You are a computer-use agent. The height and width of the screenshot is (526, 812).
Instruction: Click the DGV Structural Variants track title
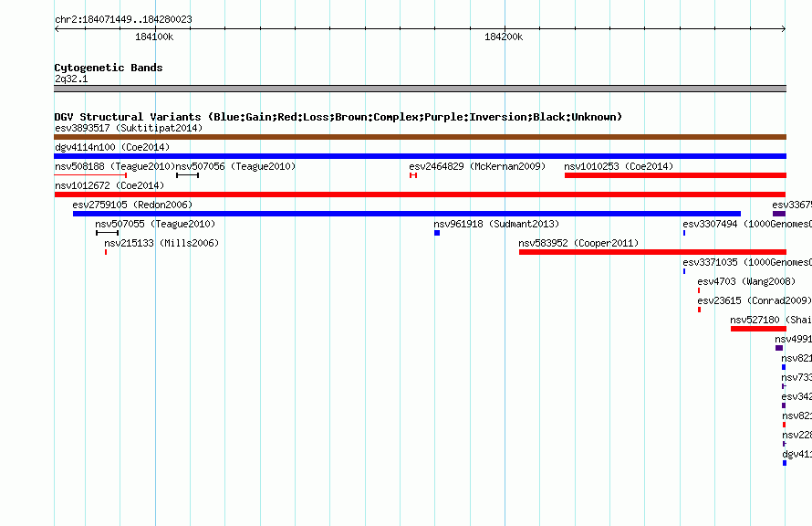tap(338, 117)
